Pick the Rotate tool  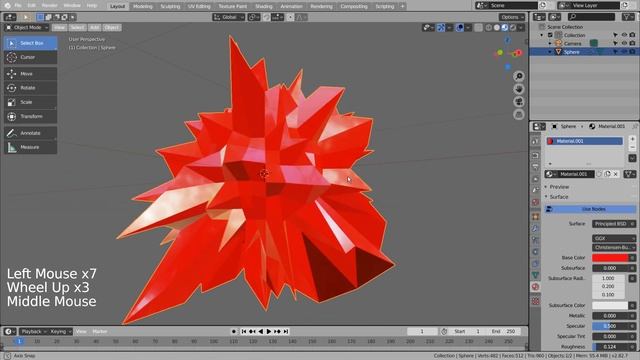31,88
